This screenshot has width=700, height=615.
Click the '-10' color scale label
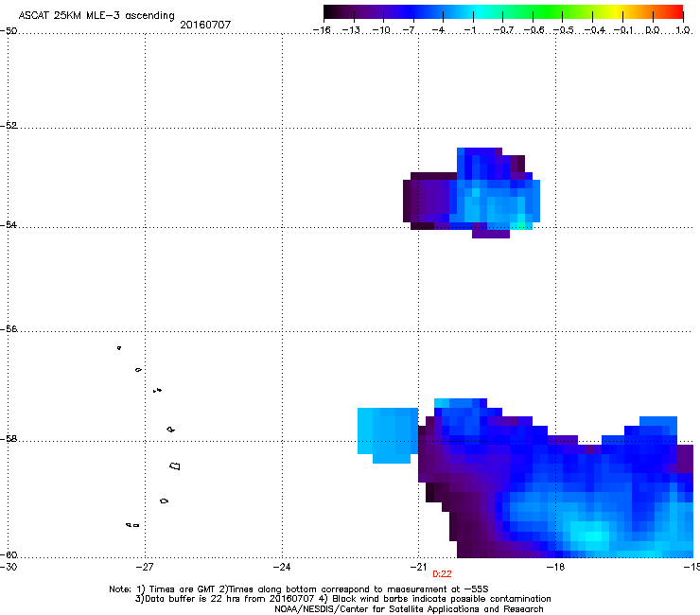381,30
